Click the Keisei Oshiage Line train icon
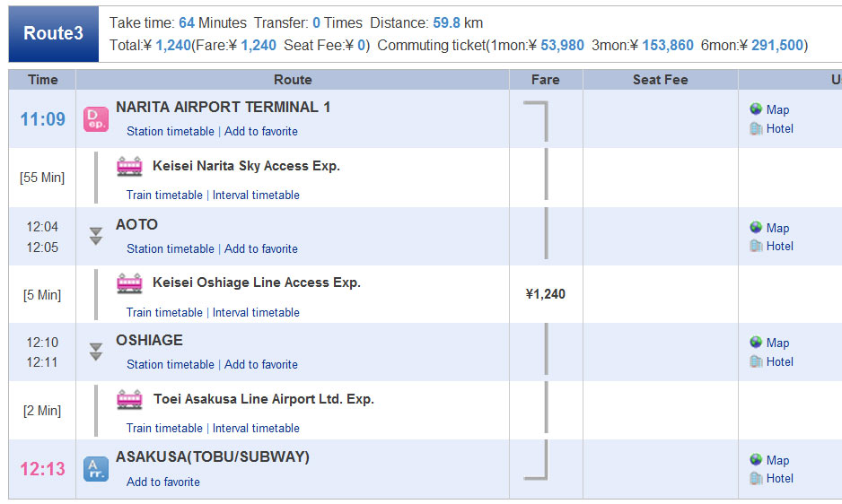Viewport: 842px width, 504px height. 129,283
